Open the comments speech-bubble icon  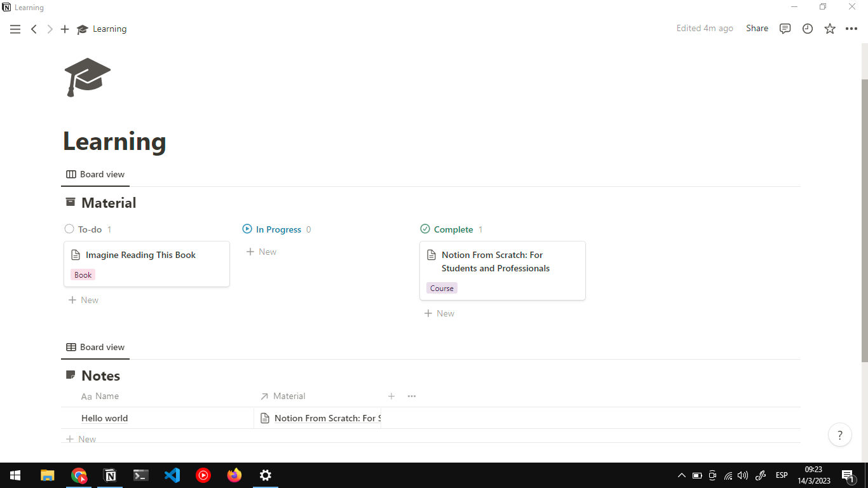click(785, 29)
